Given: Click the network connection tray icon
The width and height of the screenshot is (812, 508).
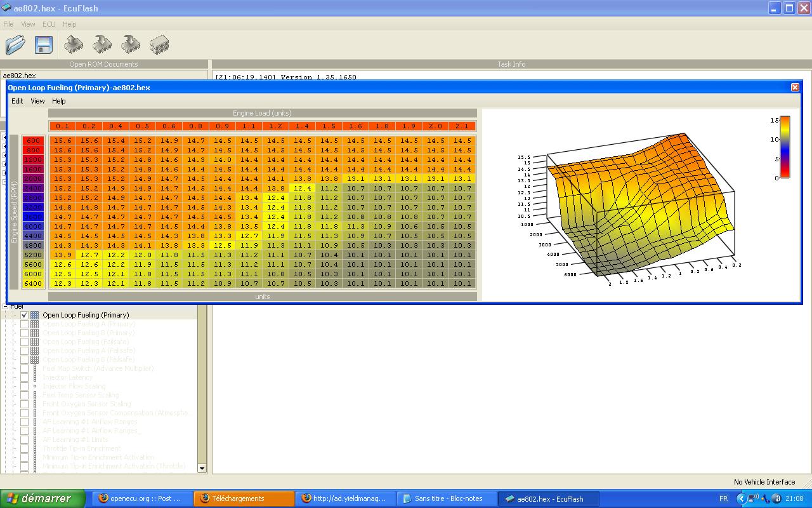Looking at the screenshot, I should (x=754, y=498).
